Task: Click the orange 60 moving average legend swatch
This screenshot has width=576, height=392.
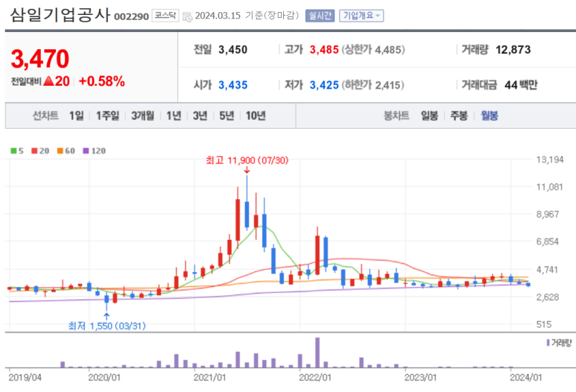Action: click(60, 151)
